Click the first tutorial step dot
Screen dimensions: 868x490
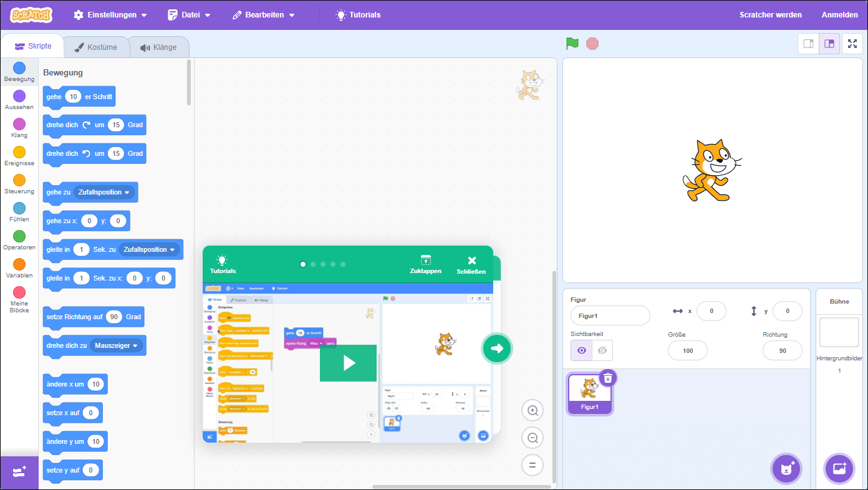(x=303, y=264)
